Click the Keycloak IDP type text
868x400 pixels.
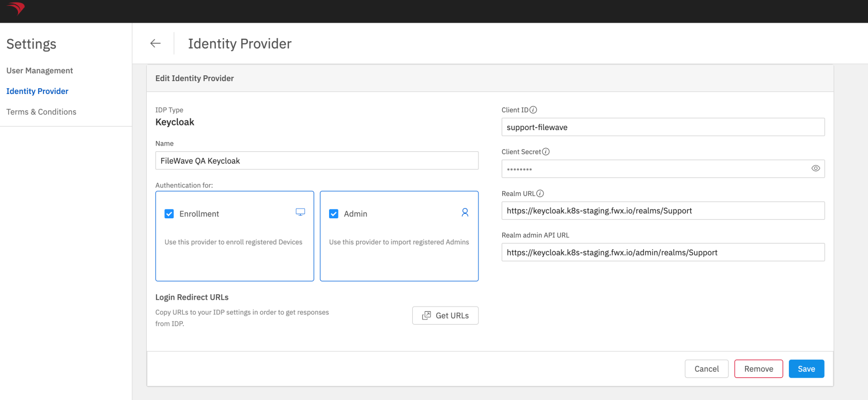click(175, 122)
